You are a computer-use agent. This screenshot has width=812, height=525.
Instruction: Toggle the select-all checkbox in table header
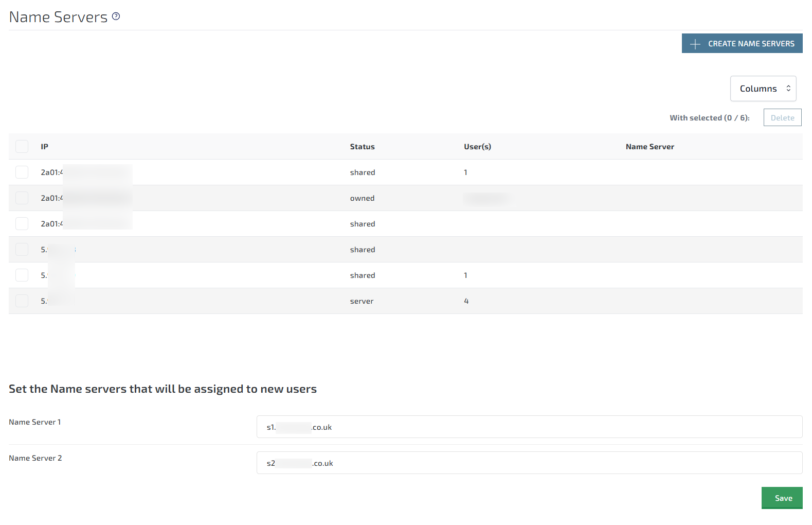22,147
